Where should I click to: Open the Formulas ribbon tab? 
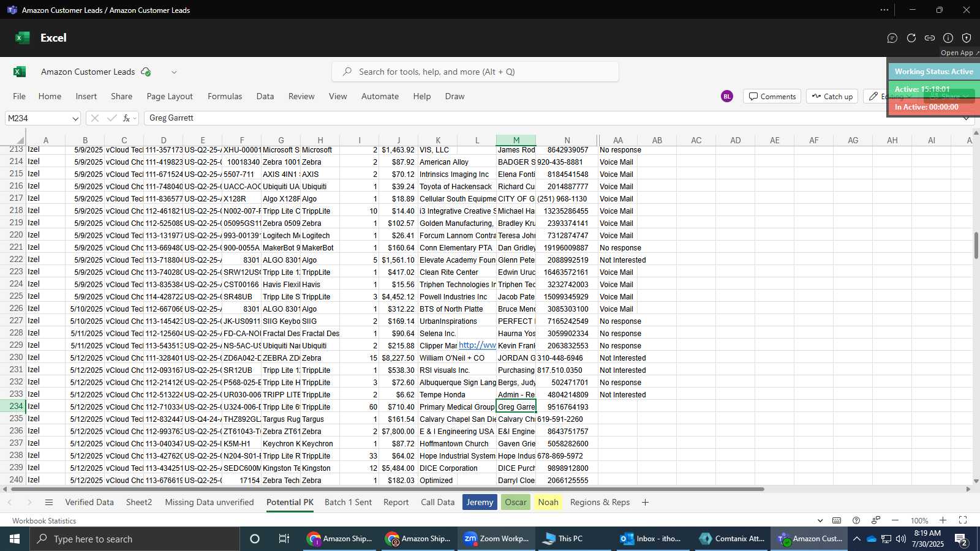(225, 96)
